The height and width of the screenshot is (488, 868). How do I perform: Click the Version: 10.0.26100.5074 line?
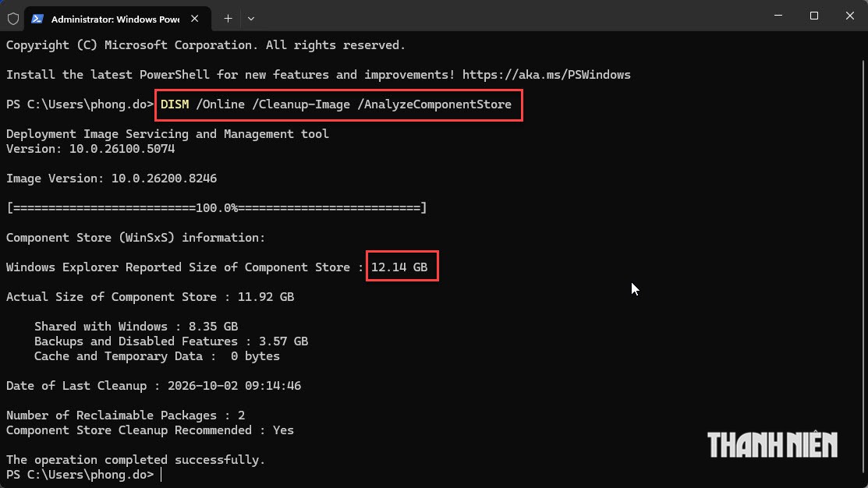tap(90, 149)
